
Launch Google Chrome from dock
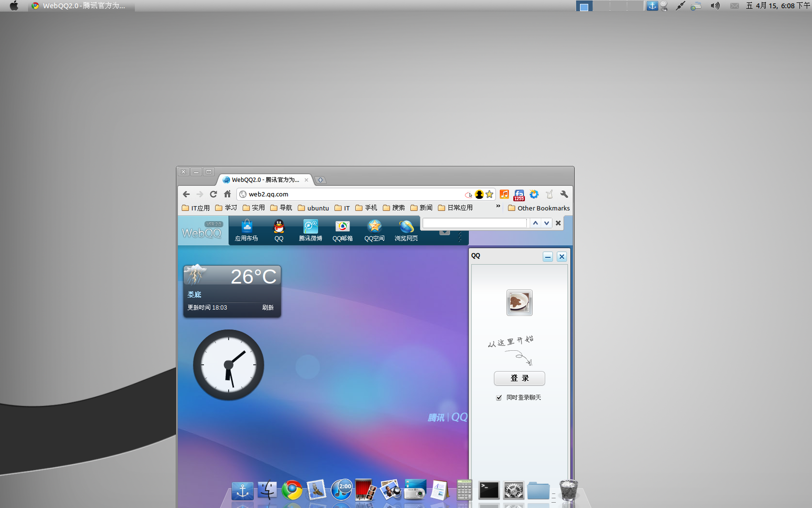[292, 490]
